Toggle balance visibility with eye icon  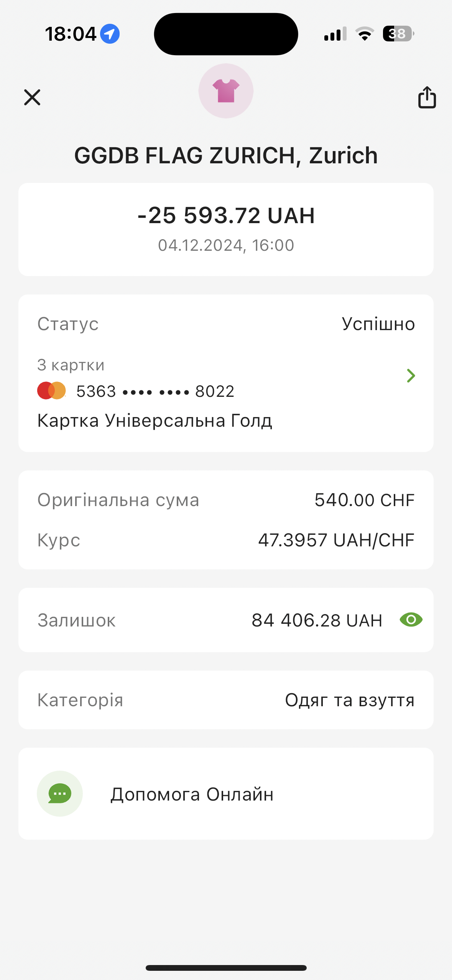click(x=411, y=620)
